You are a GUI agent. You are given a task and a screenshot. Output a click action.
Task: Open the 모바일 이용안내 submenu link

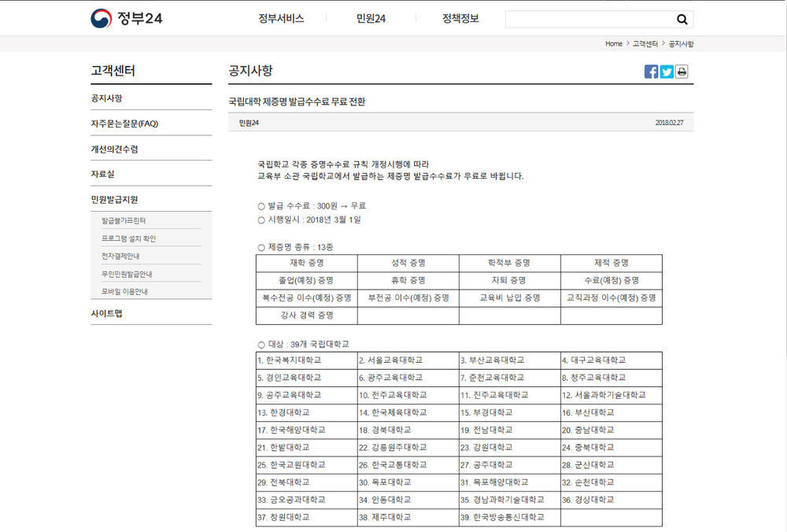[x=124, y=292]
